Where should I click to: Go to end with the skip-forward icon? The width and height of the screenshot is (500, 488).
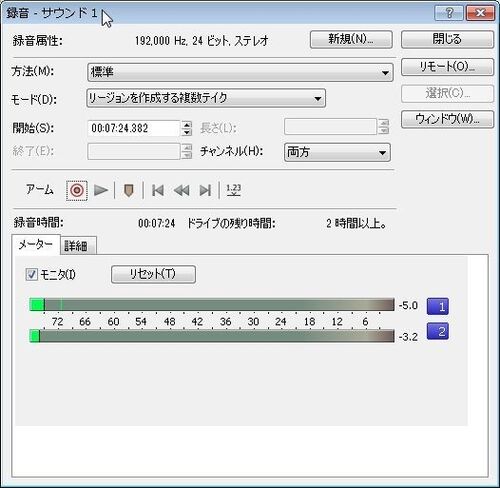click(205, 190)
